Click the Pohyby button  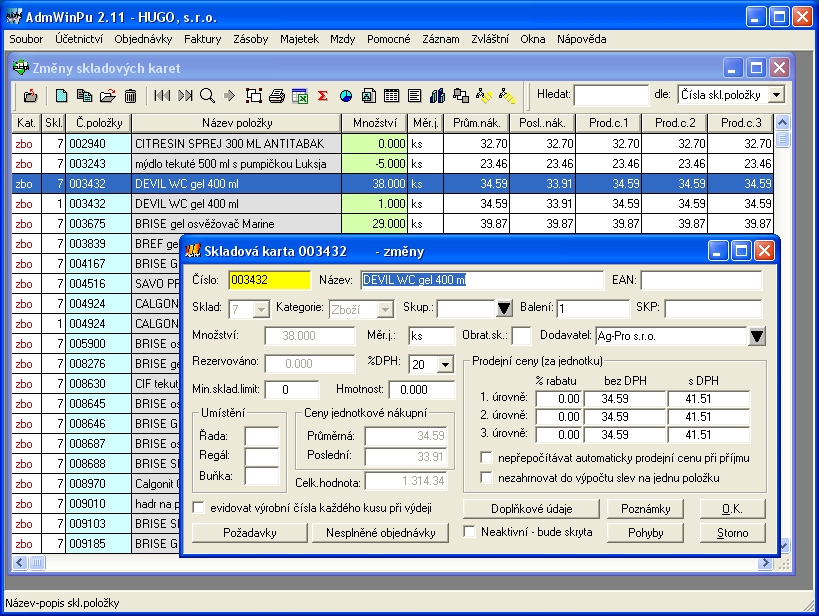coord(645,532)
